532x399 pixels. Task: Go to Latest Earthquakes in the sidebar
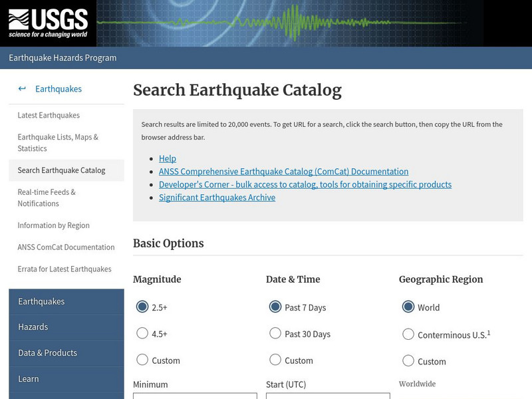point(47,114)
